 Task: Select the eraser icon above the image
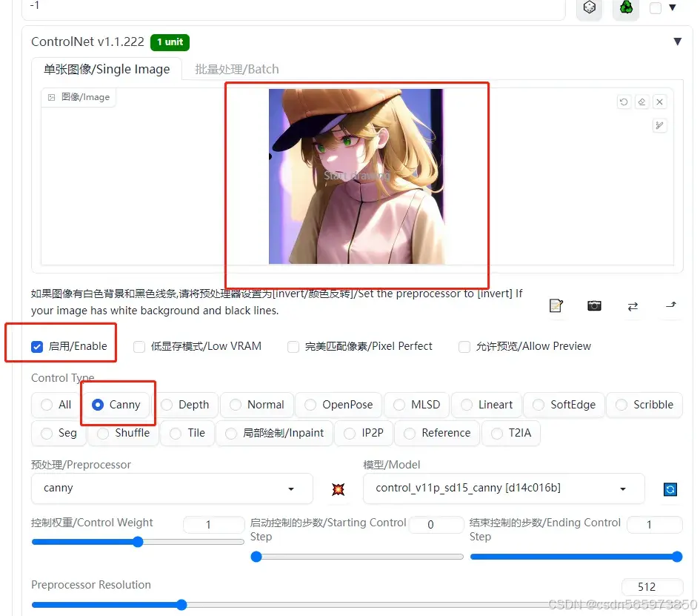pyautogui.click(x=641, y=102)
